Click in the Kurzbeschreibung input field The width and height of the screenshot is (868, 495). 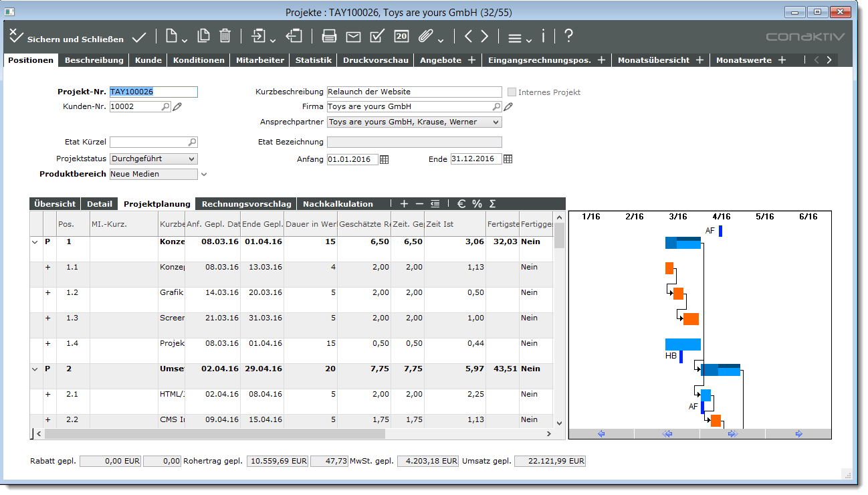[413, 92]
